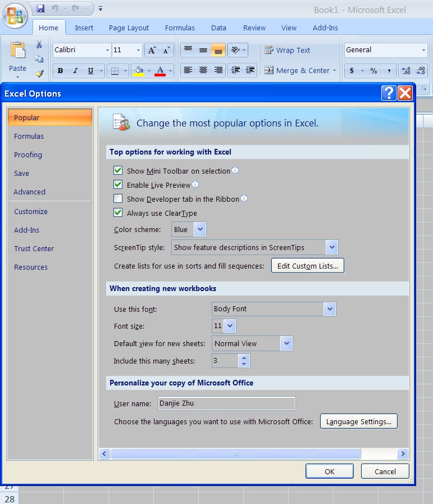Click the Office Button orb
The width and height of the screenshot is (433, 504).
tap(15, 15)
